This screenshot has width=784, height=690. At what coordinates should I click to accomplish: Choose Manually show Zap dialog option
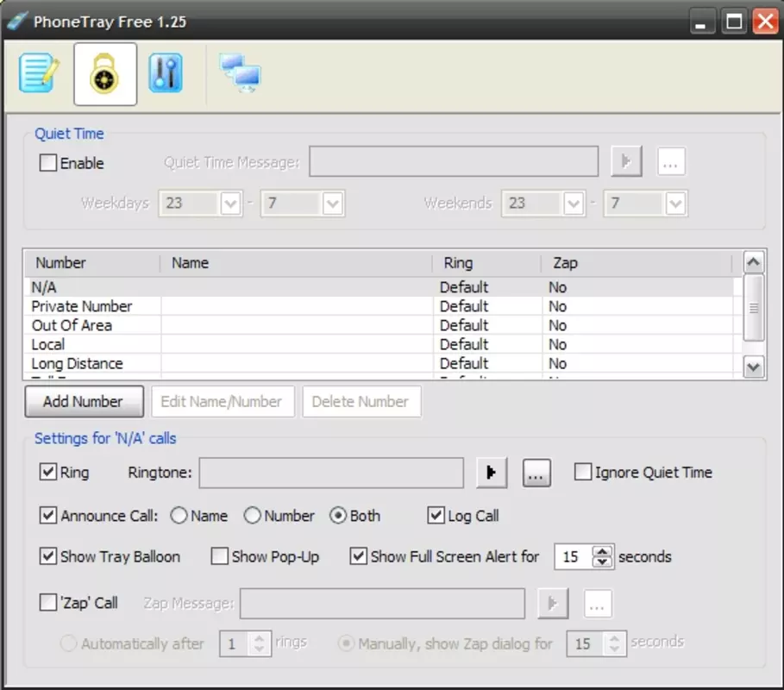(x=347, y=643)
